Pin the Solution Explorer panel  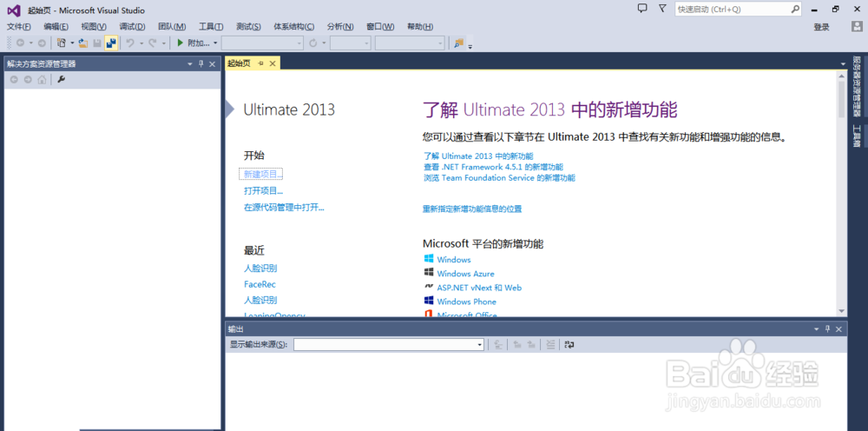[x=201, y=64]
